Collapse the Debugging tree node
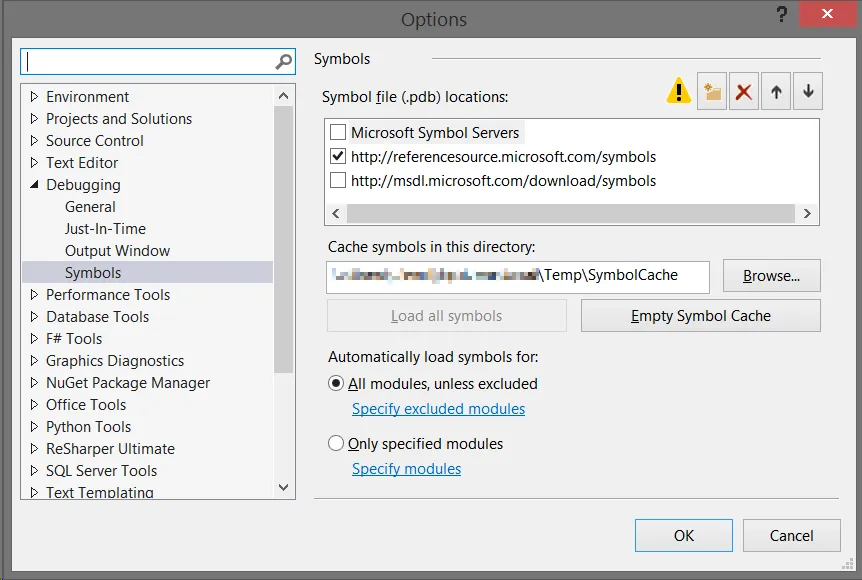This screenshot has width=862, height=580. [x=35, y=185]
